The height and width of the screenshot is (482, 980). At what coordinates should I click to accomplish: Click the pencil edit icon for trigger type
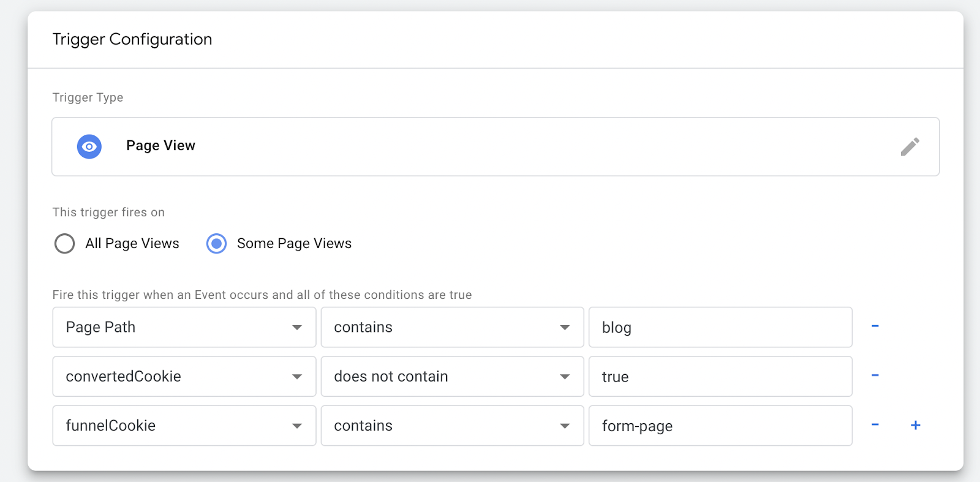pos(910,147)
